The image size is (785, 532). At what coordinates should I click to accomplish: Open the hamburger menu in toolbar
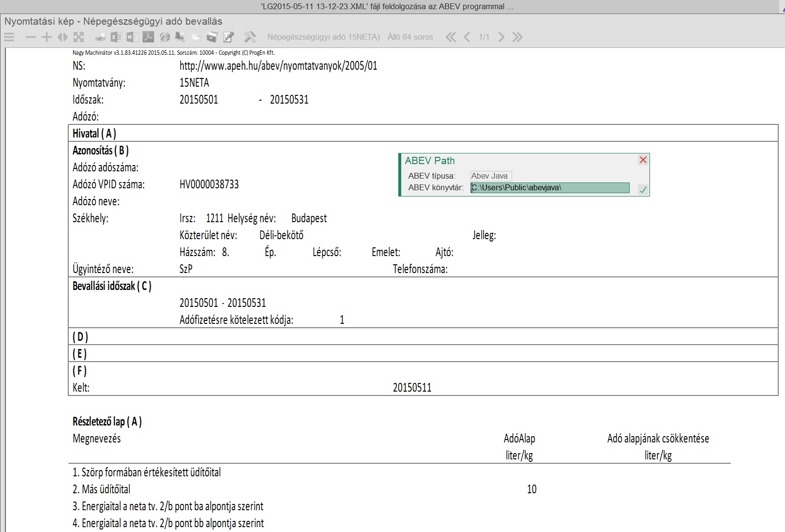tap(9, 37)
